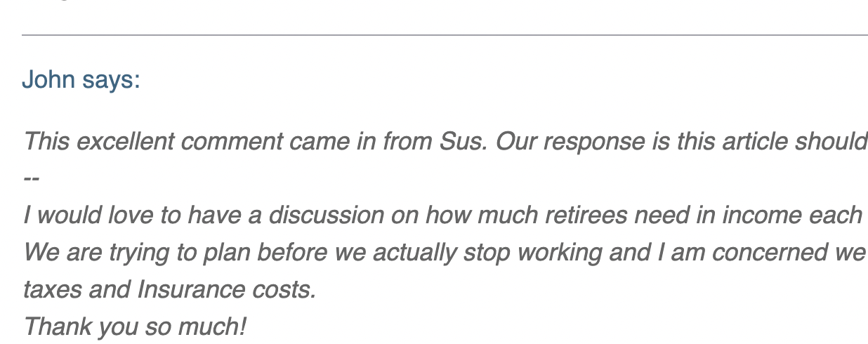Screen dimensions: 868x344
Task: Click the horizontal divider line above the comment
Action: point(445,34)
